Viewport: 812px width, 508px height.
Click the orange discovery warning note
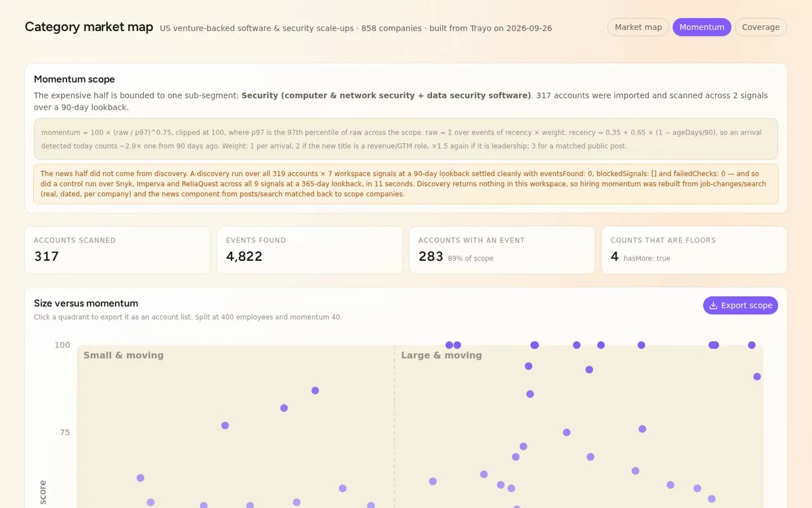tap(406, 184)
